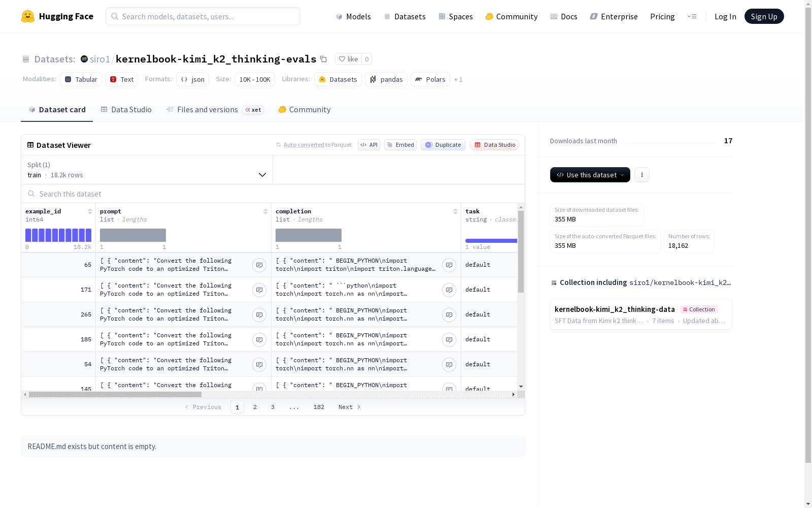Click the Embed button
The width and height of the screenshot is (812, 508).
coord(400,145)
